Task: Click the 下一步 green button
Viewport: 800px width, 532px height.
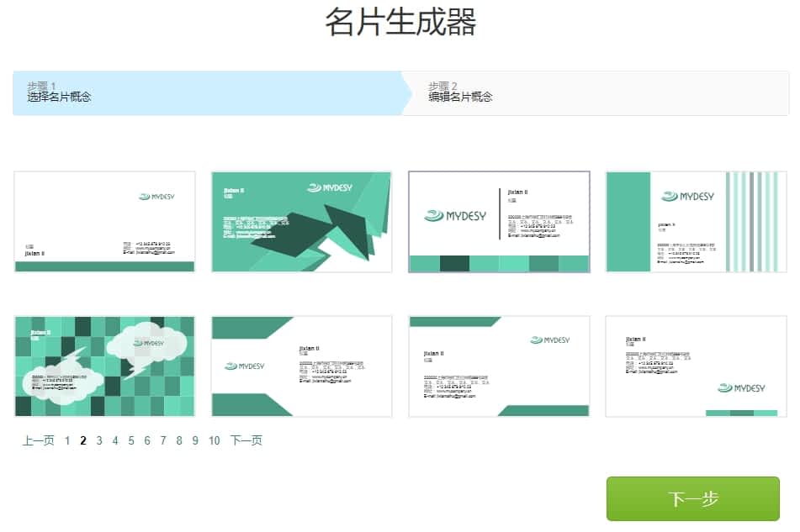Action: (693, 498)
